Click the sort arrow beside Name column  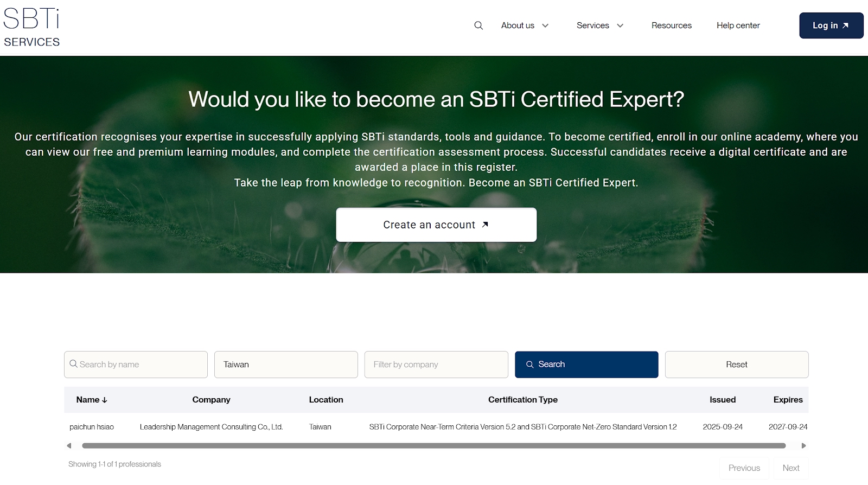105,400
